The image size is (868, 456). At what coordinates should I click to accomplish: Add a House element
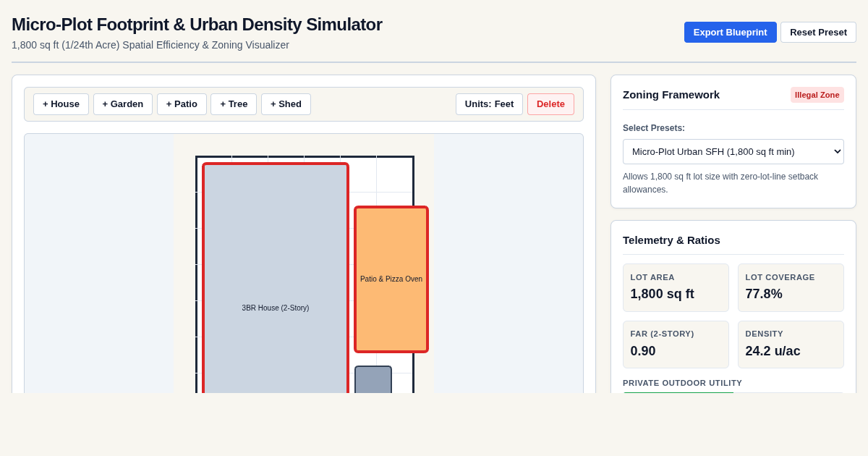click(x=61, y=104)
